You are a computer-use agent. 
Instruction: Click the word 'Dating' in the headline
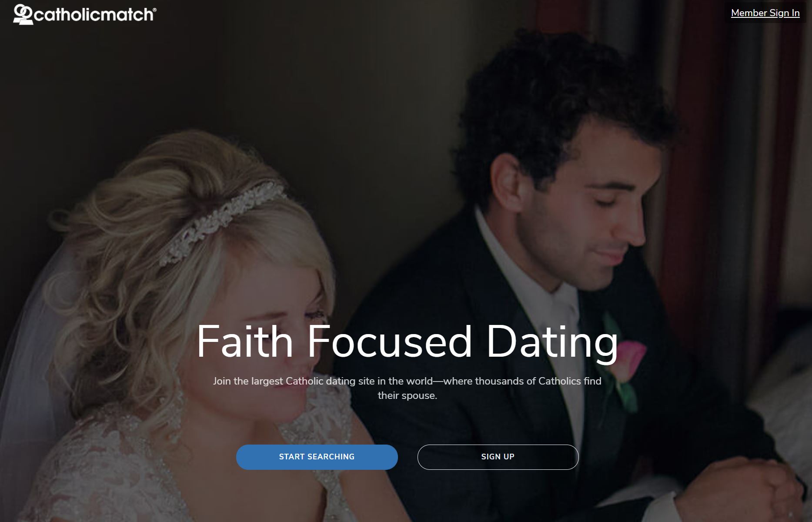(552, 342)
